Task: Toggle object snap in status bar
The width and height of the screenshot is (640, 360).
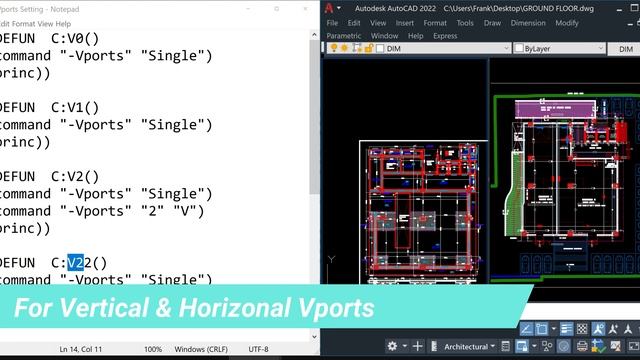Action: 542,329
